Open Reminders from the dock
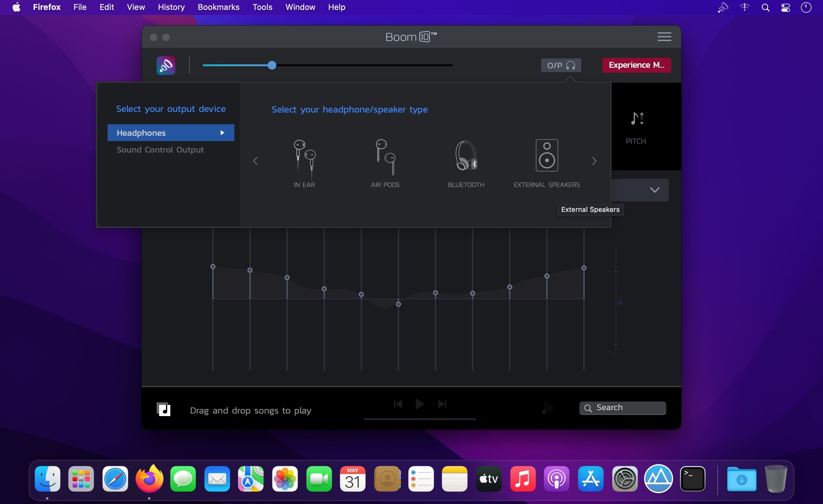This screenshot has width=823, height=504. [x=421, y=479]
